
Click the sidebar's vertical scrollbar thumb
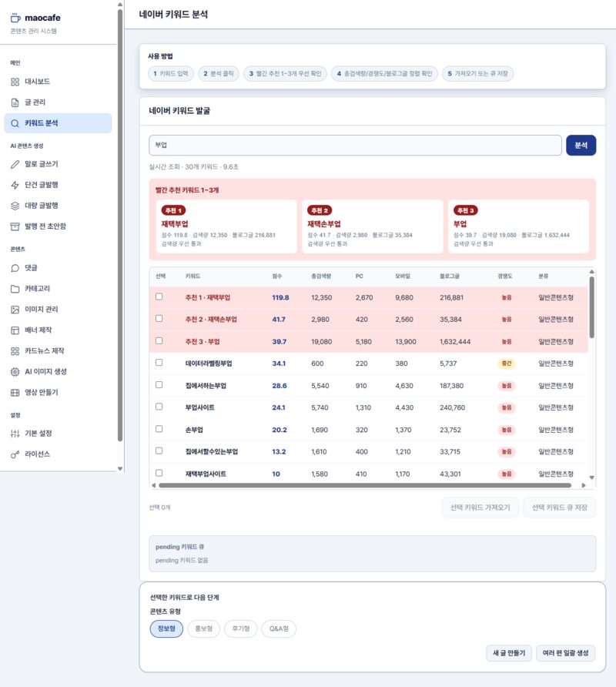pos(120,226)
